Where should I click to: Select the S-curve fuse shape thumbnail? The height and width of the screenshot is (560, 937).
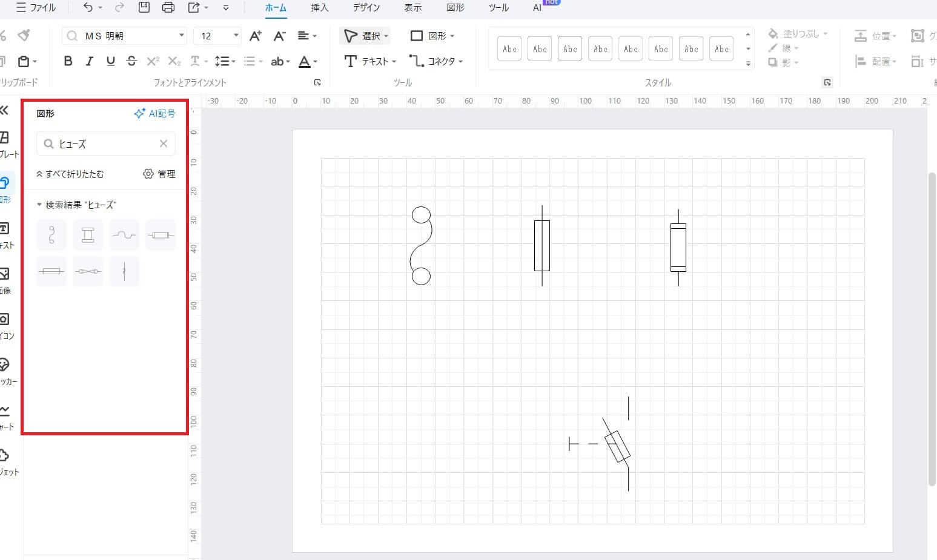[x=51, y=235]
